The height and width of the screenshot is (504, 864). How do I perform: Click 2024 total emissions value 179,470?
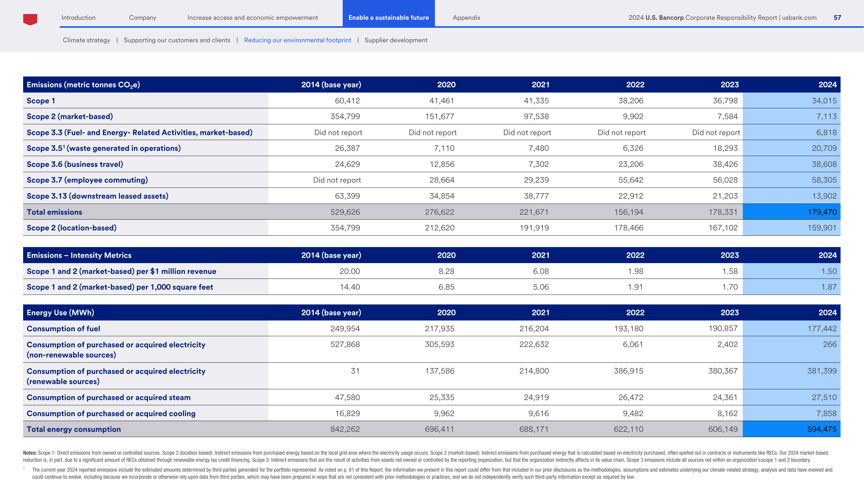(822, 212)
